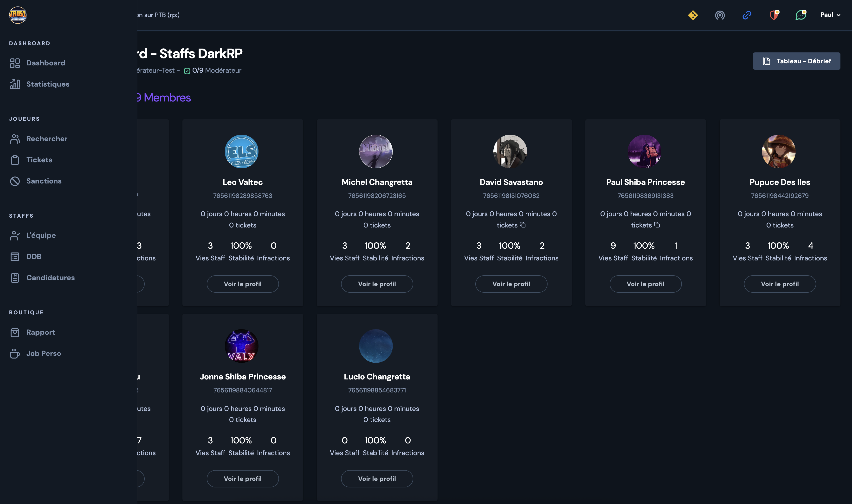Screen dimensions: 852x504
Task: Open Candidatures sidebar entry
Action: tap(50, 277)
